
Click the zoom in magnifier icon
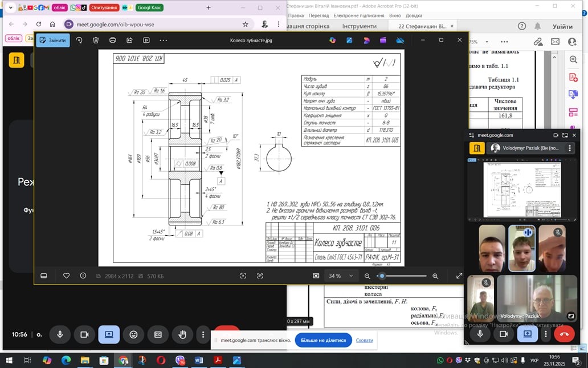(435, 276)
